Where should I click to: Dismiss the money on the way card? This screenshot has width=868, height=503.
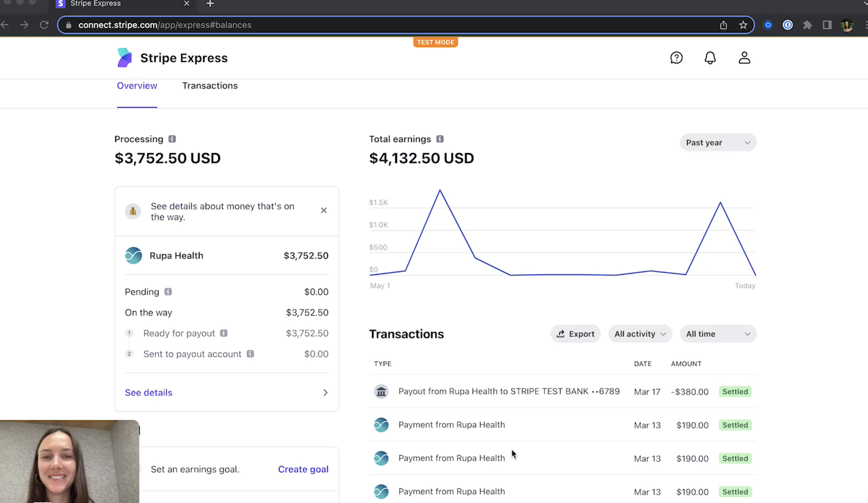click(323, 210)
